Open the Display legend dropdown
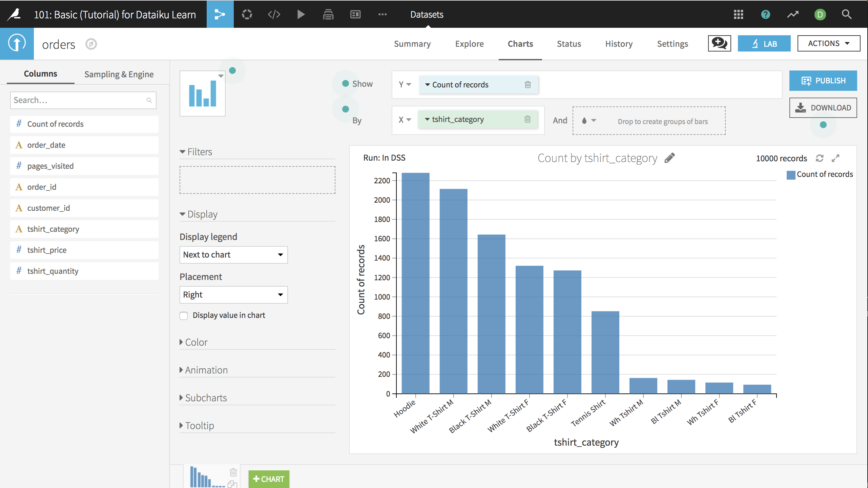 [x=233, y=255]
